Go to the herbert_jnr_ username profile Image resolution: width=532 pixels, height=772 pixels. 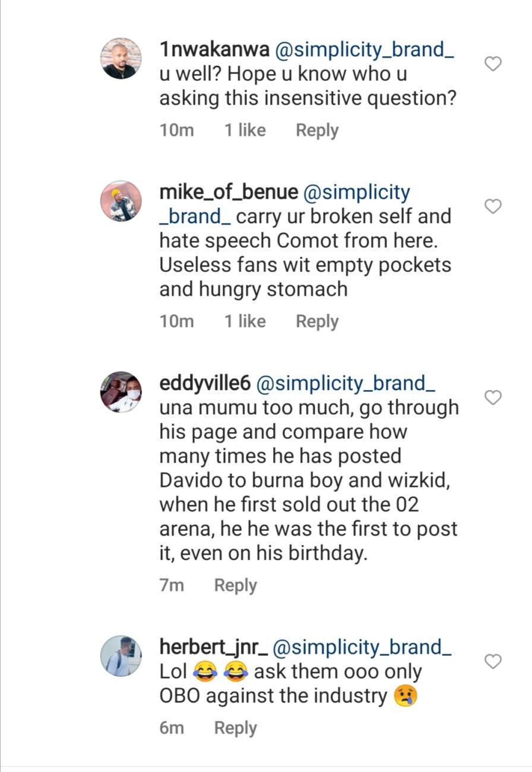click(x=213, y=647)
